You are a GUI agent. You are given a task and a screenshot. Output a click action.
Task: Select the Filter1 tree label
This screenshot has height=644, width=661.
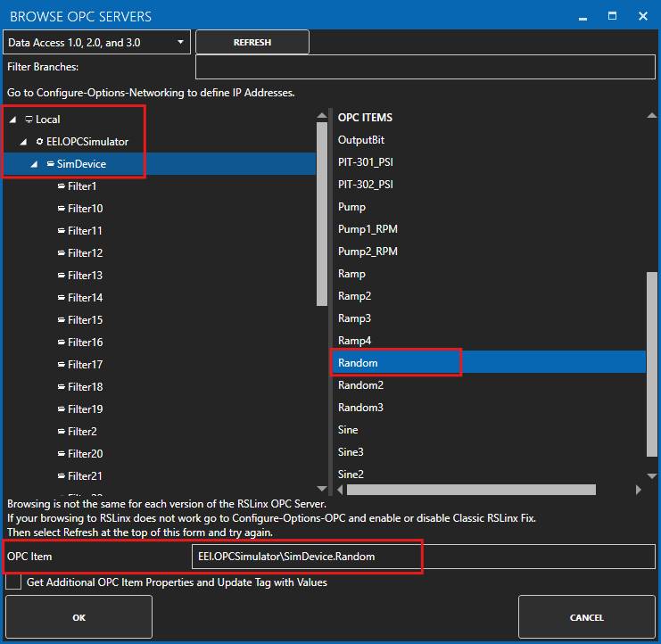[x=82, y=186]
